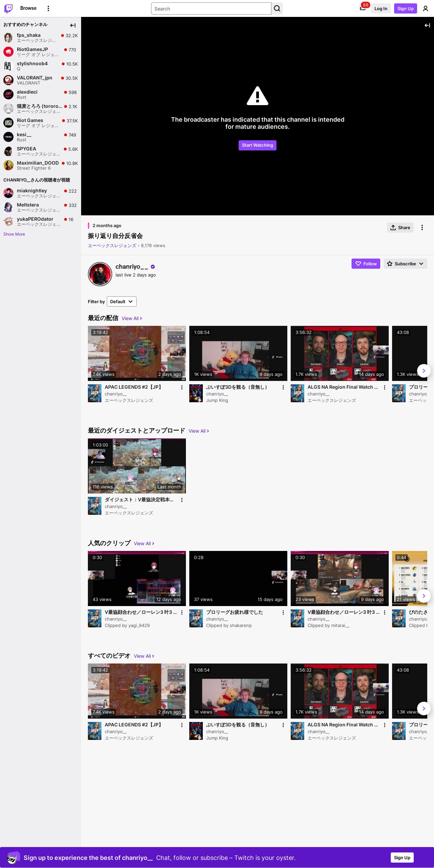Click Start Watching on the mature warning
The image size is (434, 868).
[x=258, y=145]
